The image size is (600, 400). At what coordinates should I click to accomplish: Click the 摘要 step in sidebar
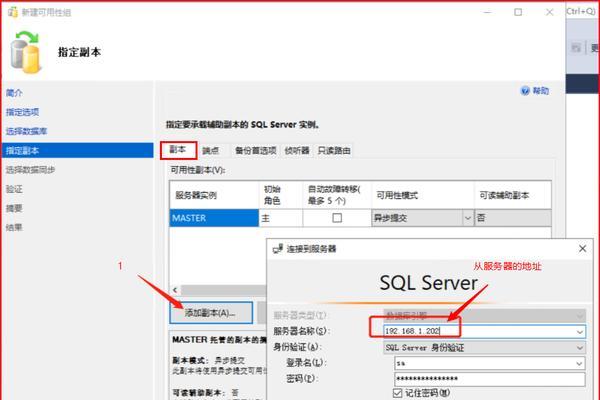pos(14,208)
